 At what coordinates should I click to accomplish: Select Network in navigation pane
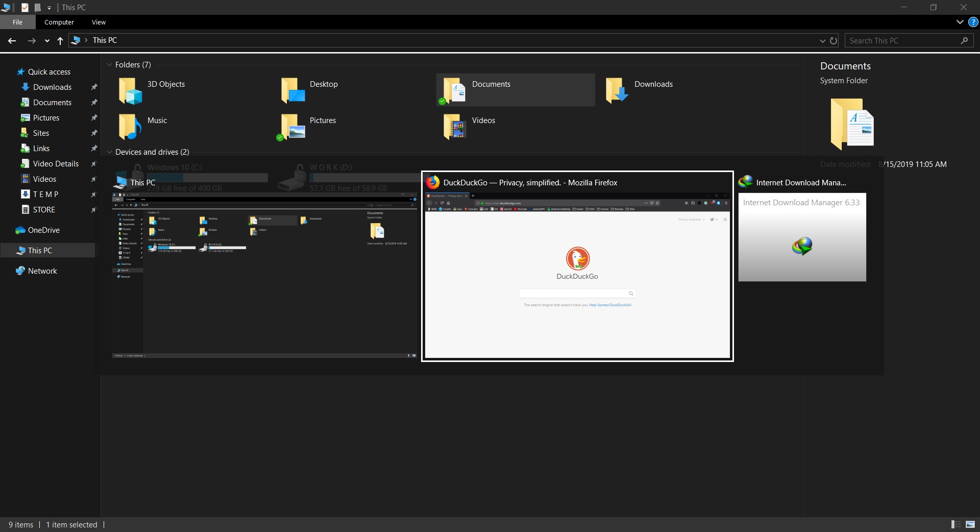42,271
